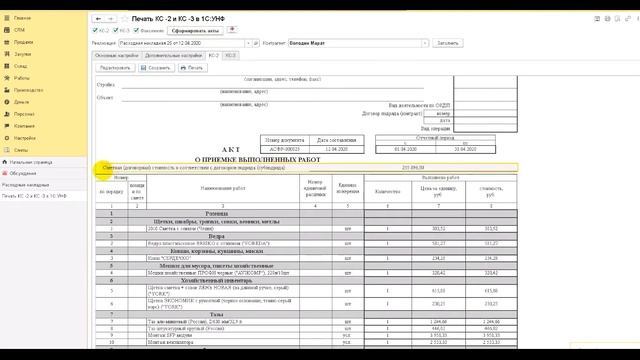Open Расходные накладные in open windows list
Viewport: 640px width, 360px height.
pos(26,185)
